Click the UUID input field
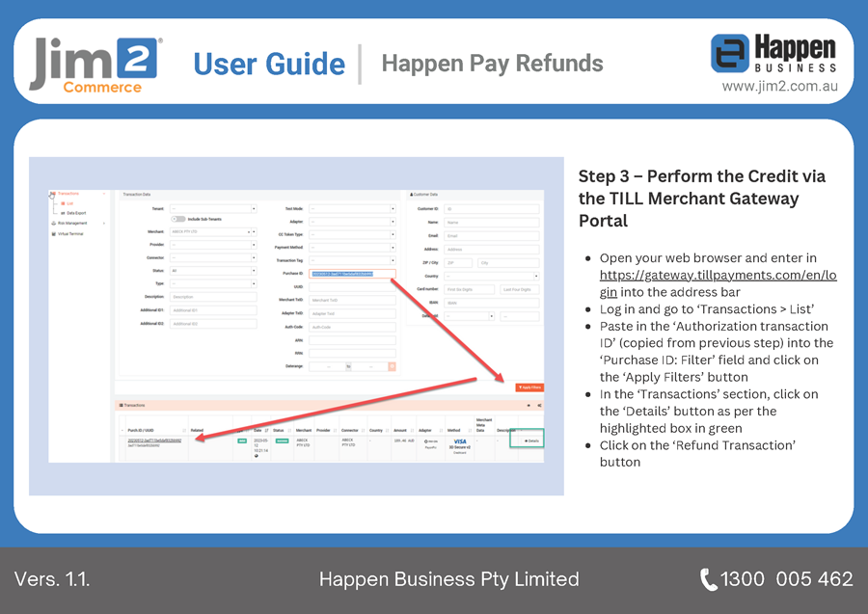This screenshot has height=614, width=868. coord(352,287)
